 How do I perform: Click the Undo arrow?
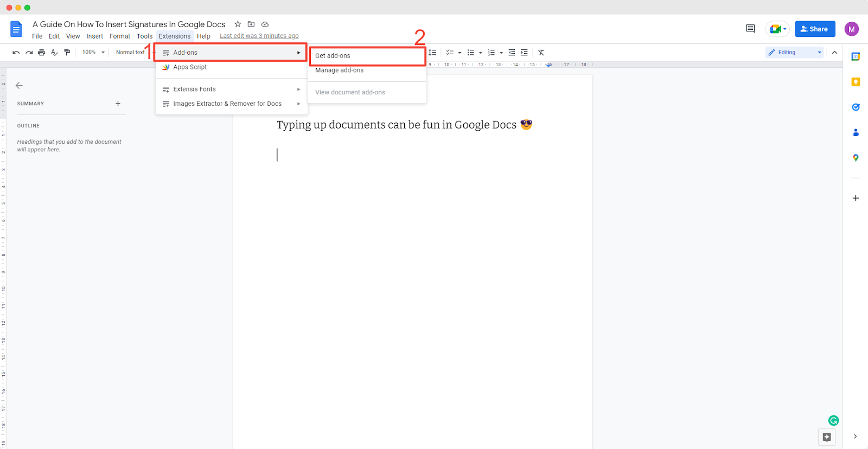pos(16,53)
